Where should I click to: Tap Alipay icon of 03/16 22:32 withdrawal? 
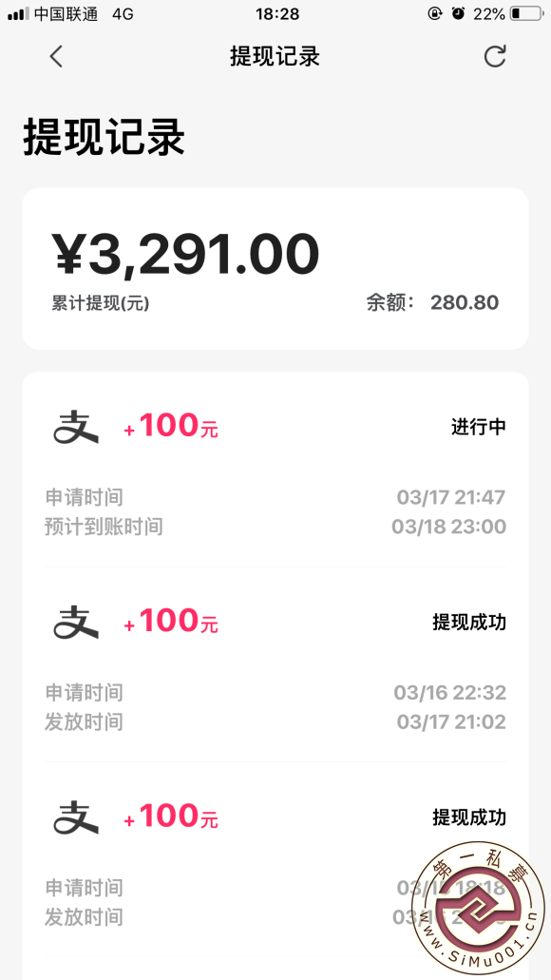76,623
